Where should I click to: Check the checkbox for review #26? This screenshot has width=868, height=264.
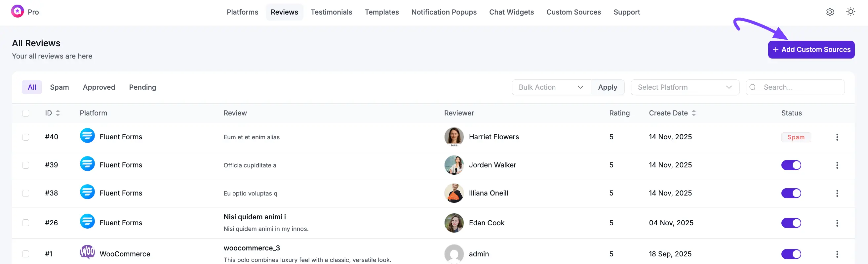click(x=25, y=223)
